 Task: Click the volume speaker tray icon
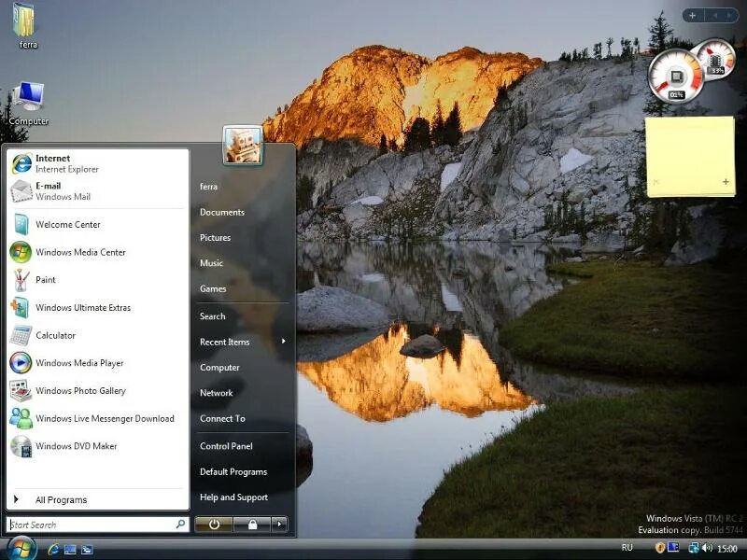point(707,548)
